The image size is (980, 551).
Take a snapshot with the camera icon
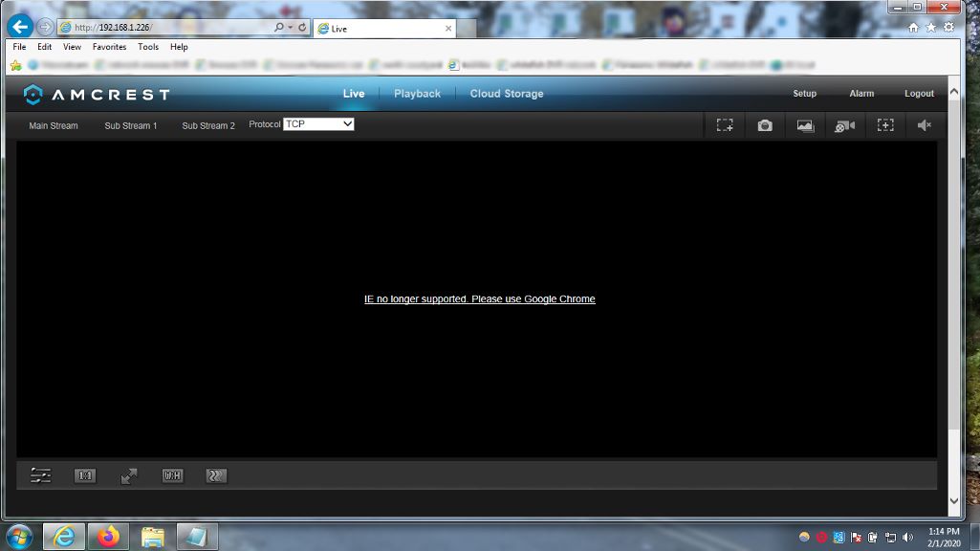[x=764, y=125]
